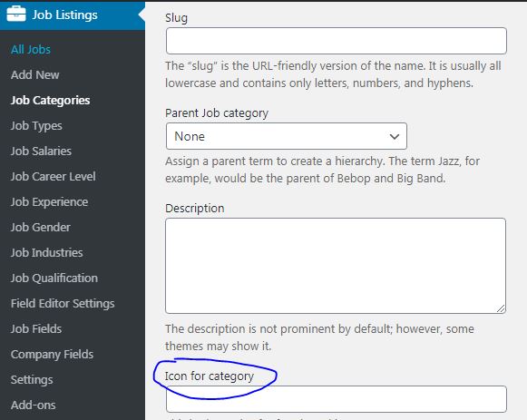Click inside the Description text area

[336, 266]
